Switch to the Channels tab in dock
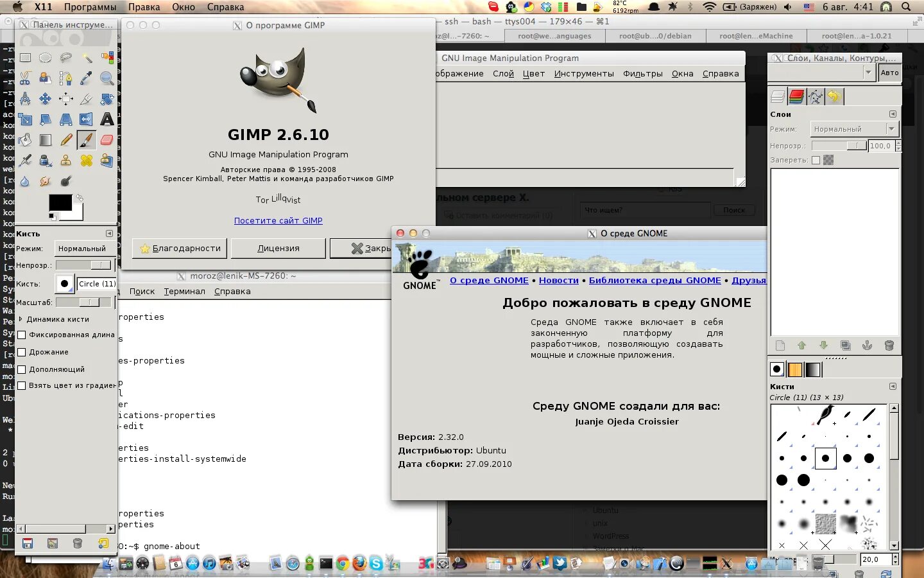This screenshot has width=924, height=578. [796, 97]
